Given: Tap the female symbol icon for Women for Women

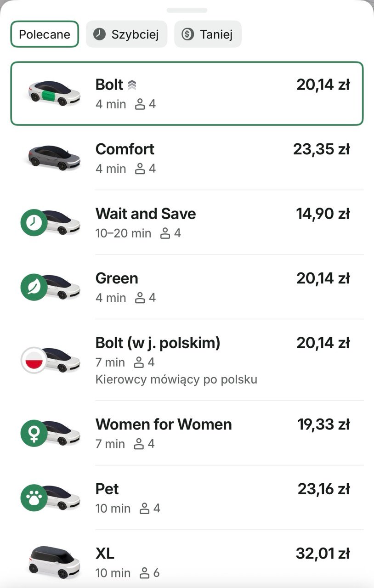Looking at the screenshot, I should [34, 433].
